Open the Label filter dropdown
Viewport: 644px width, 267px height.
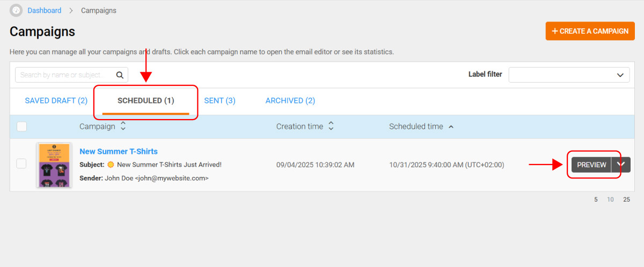point(569,75)
